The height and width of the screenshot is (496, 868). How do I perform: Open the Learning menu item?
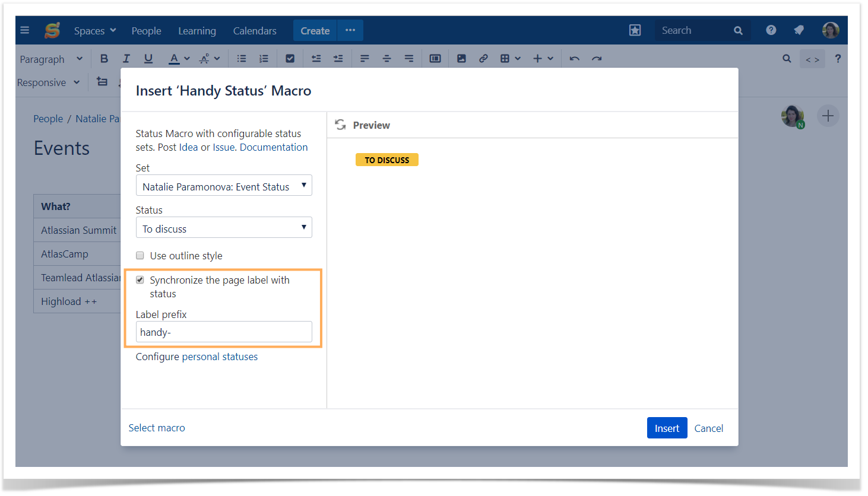click(x=197, y=30)
